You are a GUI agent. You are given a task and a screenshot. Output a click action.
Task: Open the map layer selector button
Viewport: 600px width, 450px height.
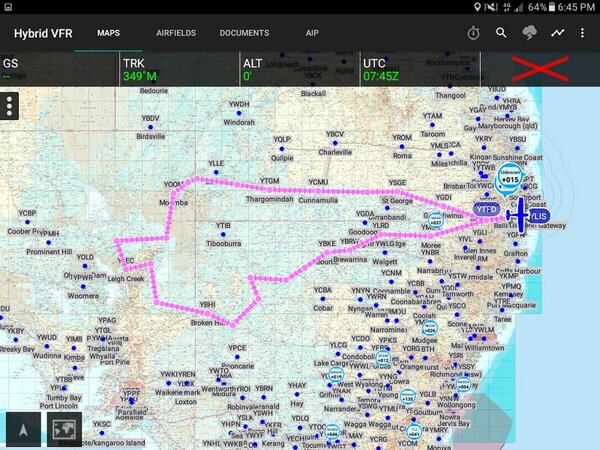tap(66, 430)
